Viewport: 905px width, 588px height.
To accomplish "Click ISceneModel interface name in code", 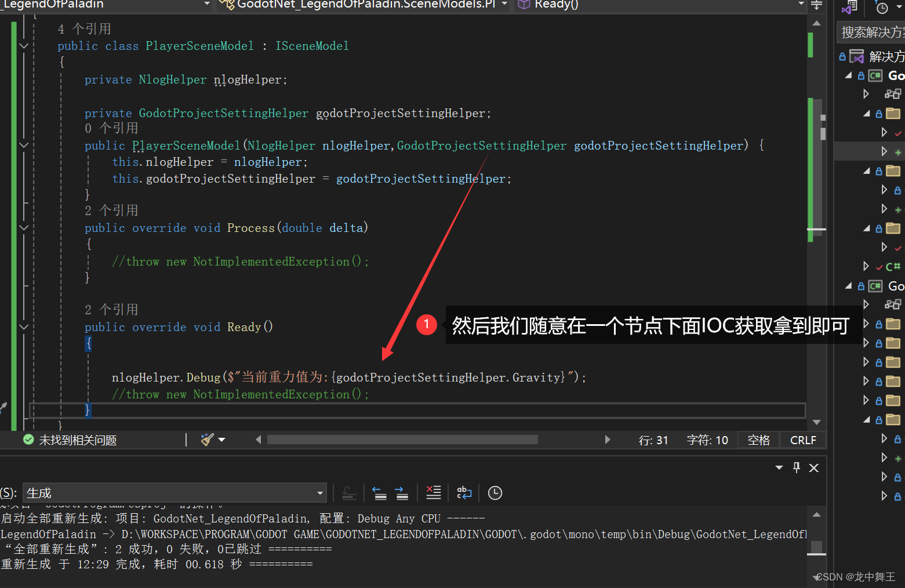I will (312, 46).
